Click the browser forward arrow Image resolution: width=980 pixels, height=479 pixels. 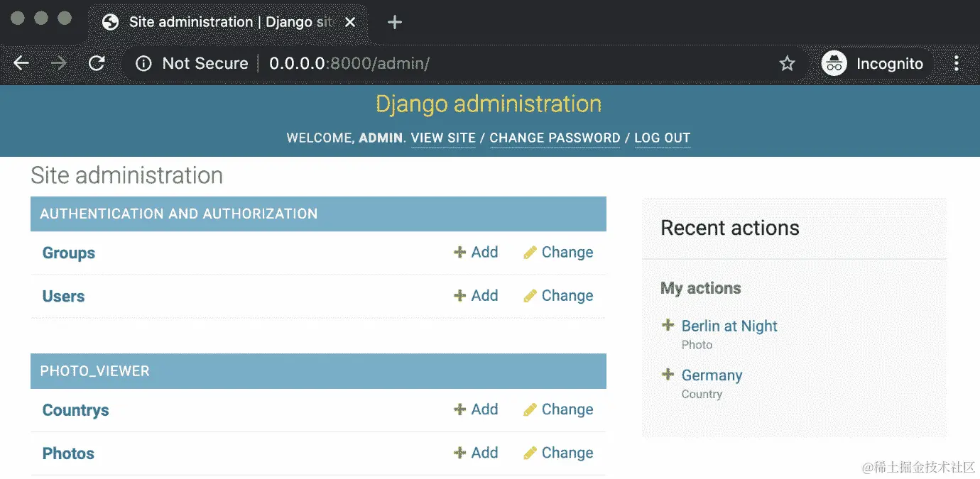59,63
